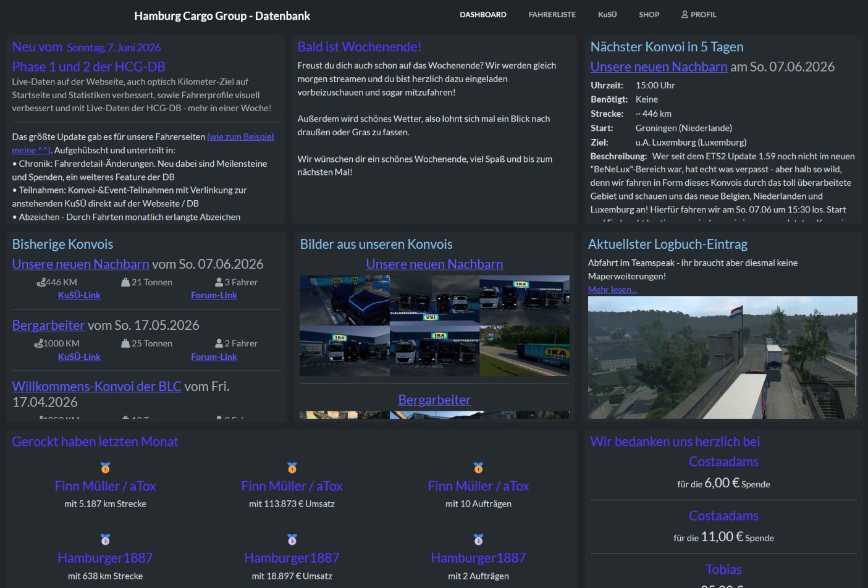Image resolution: width=868 pixels, height=588 pixels.
Task: Open Hamburger1887 profile above 2 Aufträgen
Action: 478,558
